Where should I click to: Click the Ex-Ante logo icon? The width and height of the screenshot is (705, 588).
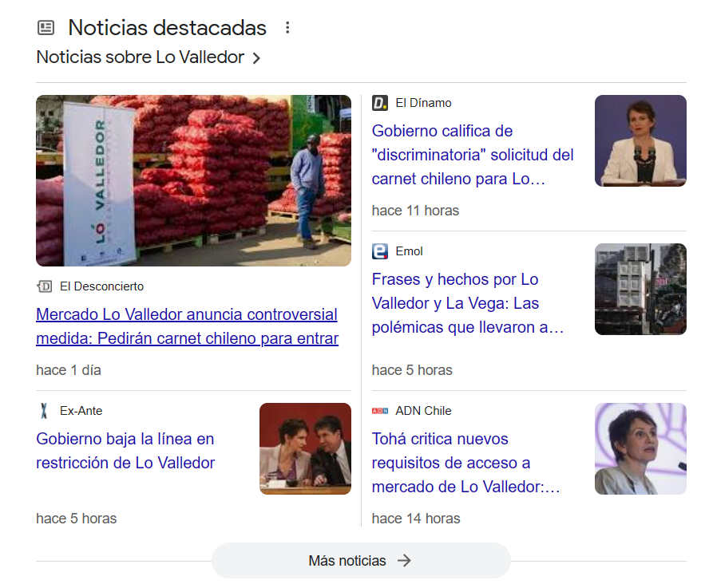click(44, 411)
